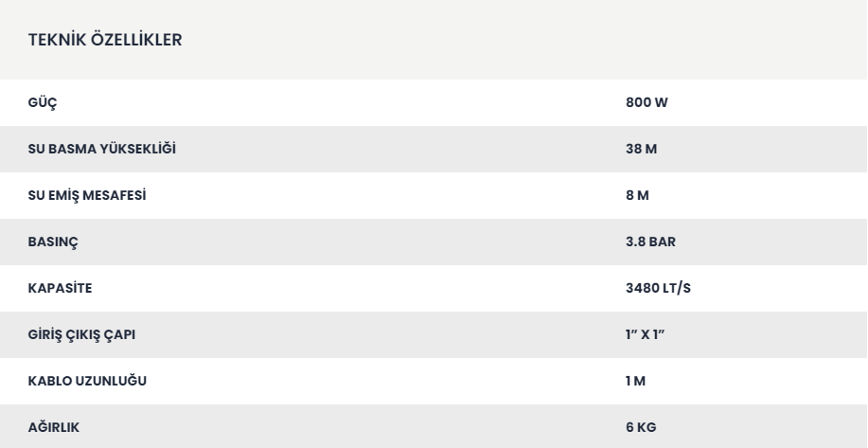Image resolution: width=868 pixels, height=448 pixels.
Task: Click the 3.8 BAR pressure value
Action: [650, 242]
